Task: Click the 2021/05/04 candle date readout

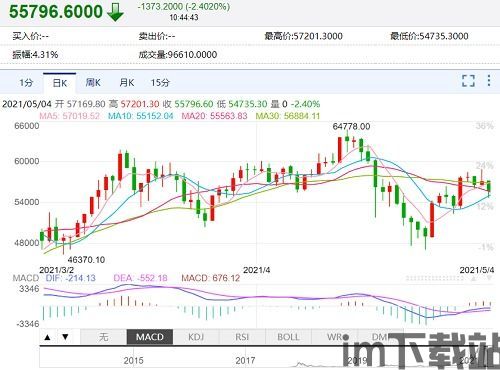Action: point(27,104)
